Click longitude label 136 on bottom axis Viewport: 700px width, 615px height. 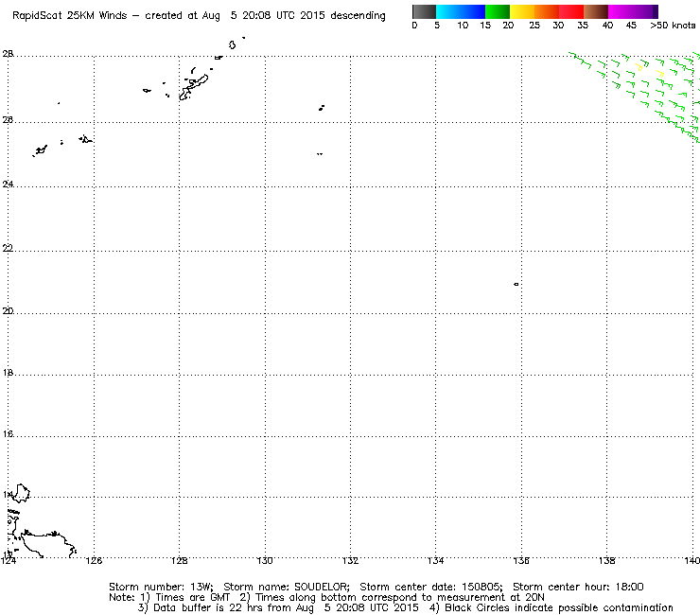point(521,560)
